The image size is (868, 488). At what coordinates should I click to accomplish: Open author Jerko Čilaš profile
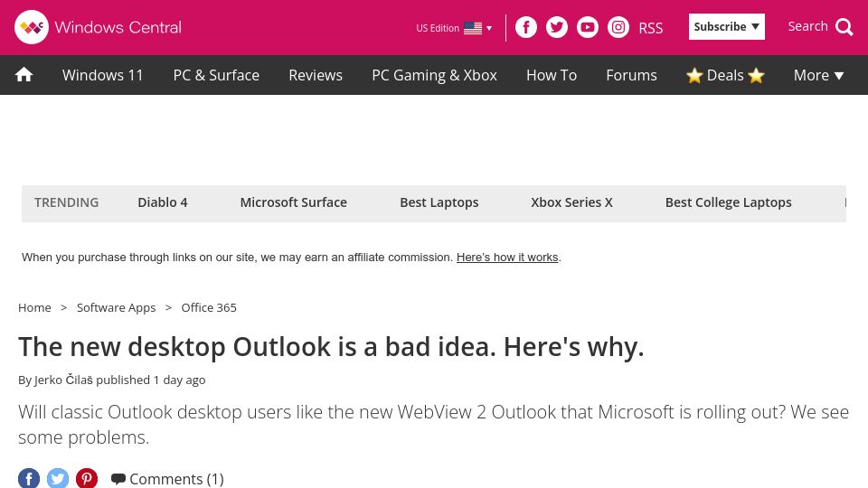pyautogui.click(x=63, y=380)
